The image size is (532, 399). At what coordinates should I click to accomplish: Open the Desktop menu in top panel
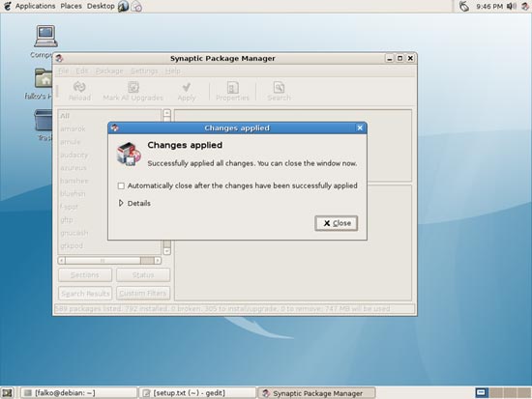click(101, 6)
